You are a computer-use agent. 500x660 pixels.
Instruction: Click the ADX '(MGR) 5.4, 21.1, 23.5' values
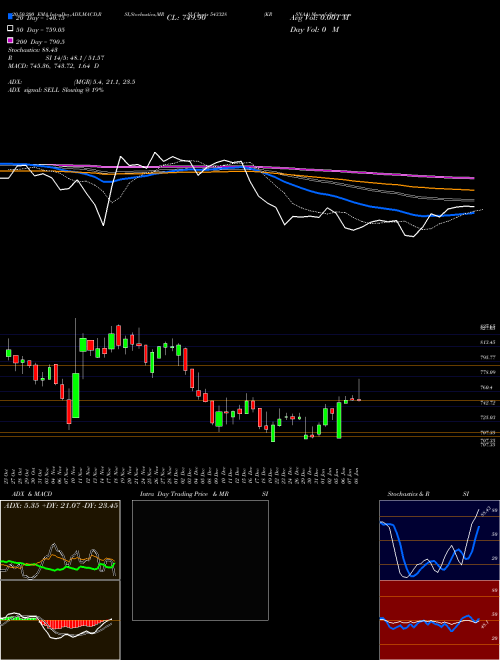(105, 82)
